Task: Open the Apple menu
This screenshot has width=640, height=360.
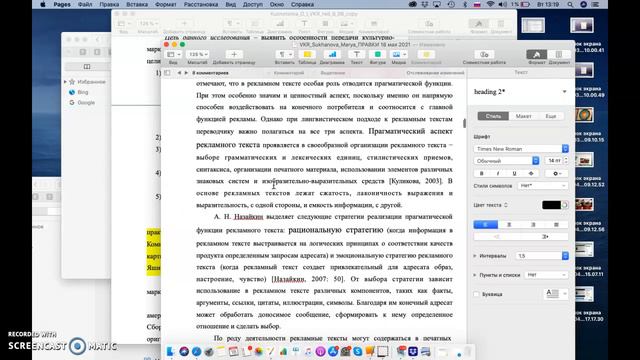Action: 43,4
